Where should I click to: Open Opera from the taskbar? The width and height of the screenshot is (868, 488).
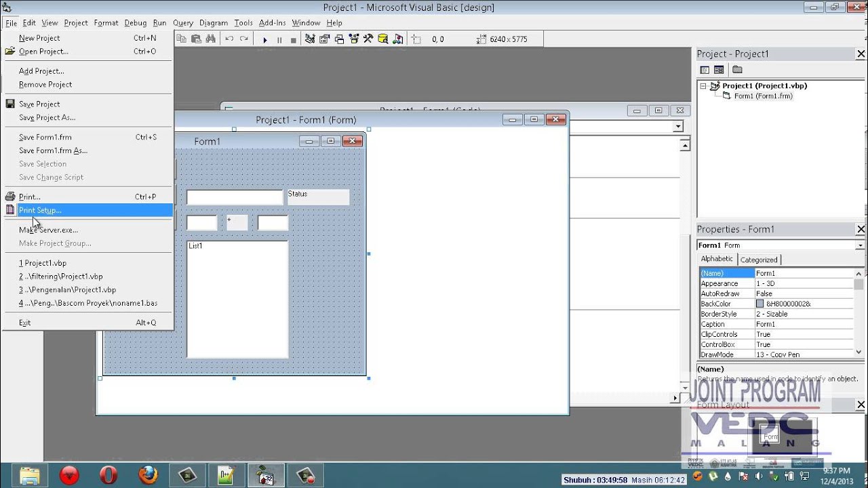[108, 475]
